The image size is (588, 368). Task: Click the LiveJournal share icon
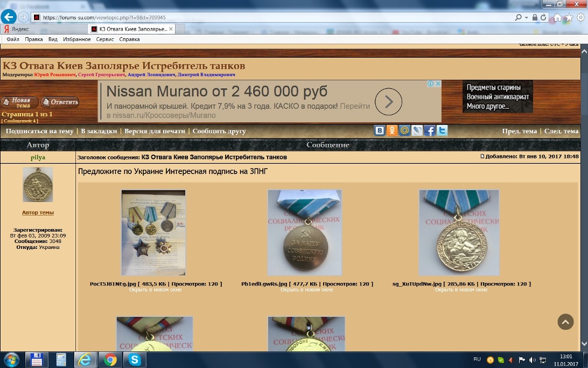point(417,130)
